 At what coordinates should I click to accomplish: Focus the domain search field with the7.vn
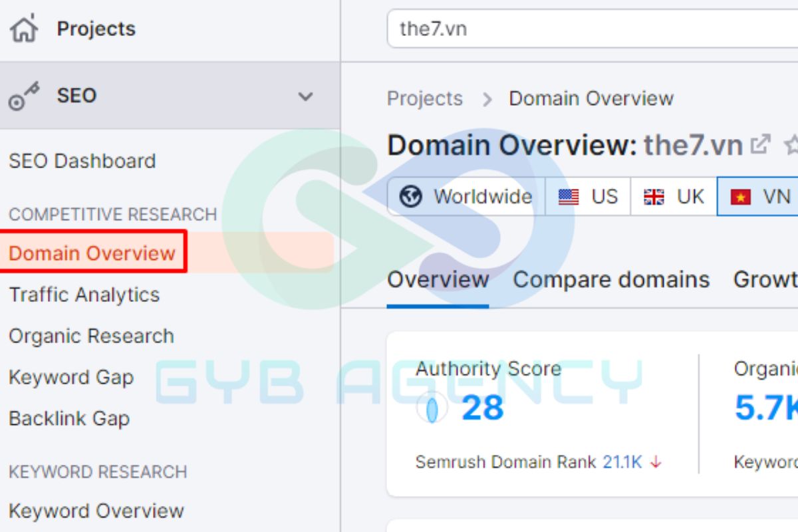tap(593, 29)
